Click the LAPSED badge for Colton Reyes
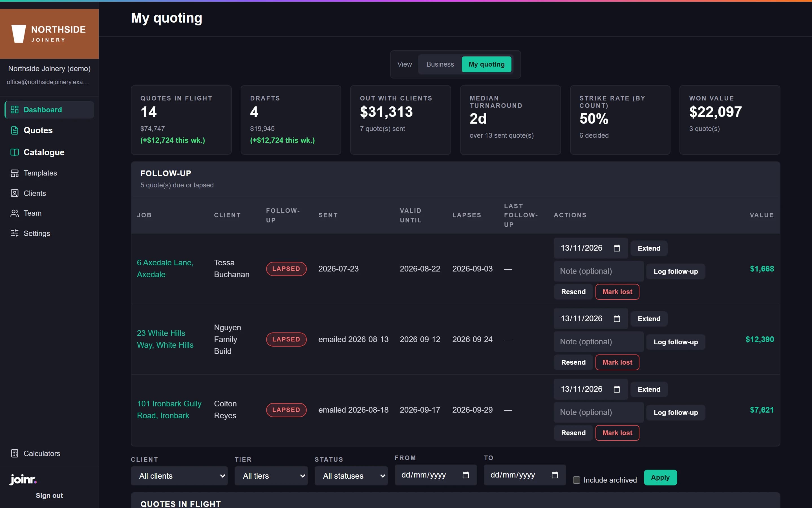The height and width of the screenshot is (508, 812). click(286, 410)
